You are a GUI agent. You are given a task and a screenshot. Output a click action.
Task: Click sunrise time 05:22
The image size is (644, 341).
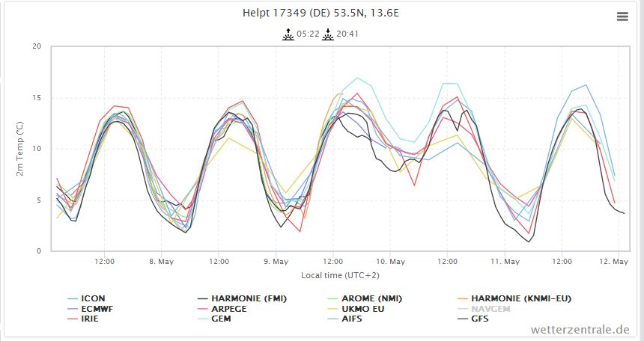[308, 34]
